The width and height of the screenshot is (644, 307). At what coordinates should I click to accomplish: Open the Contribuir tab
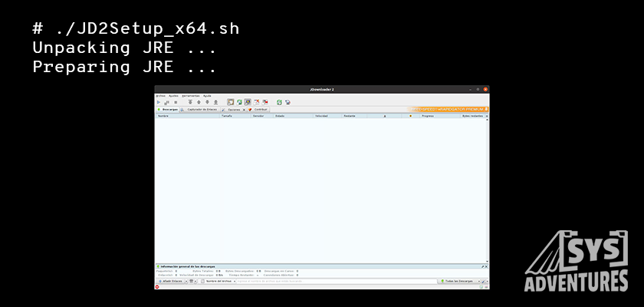(x=258, y=110)
